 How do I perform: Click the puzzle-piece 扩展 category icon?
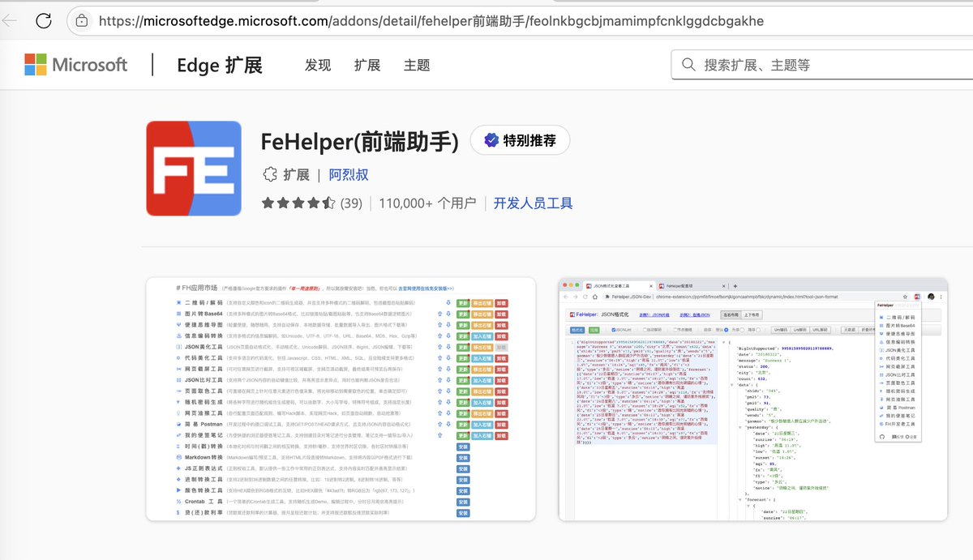click(269, 175)
